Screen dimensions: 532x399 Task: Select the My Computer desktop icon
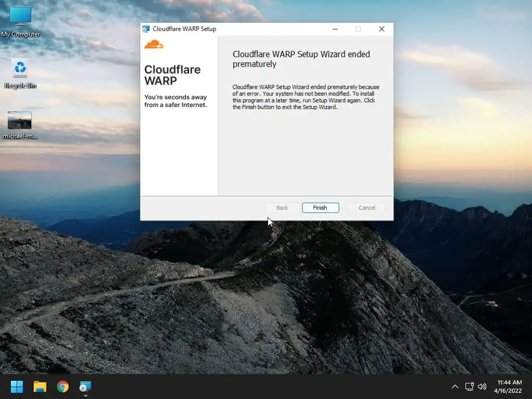point(20,22)
